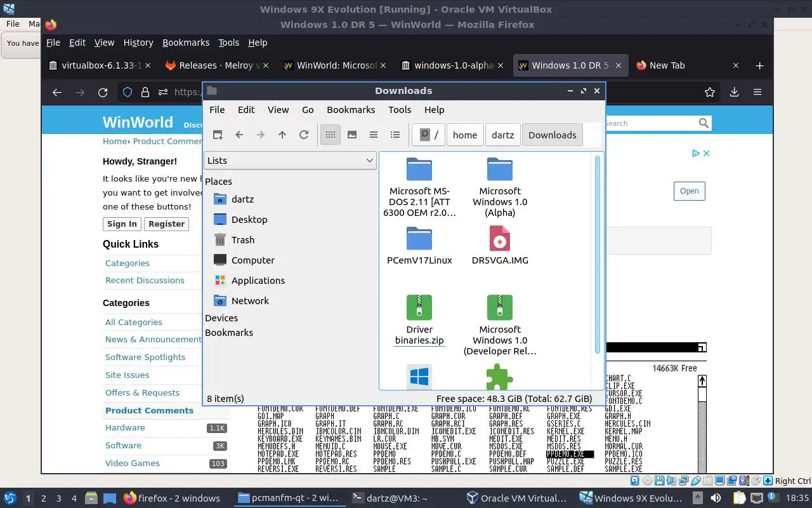Viewport: 812px width, 508px height.
Task: Select the DR5VGA.IMG disk image
Action: pyautogui.click(x=500, y=246)
